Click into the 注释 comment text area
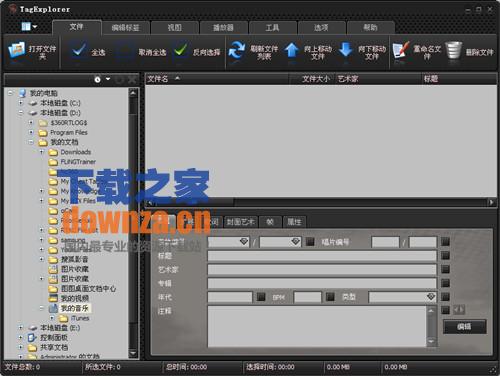This screenshot has width=500, height=376. pyautogui.click(x=317, y=327)
